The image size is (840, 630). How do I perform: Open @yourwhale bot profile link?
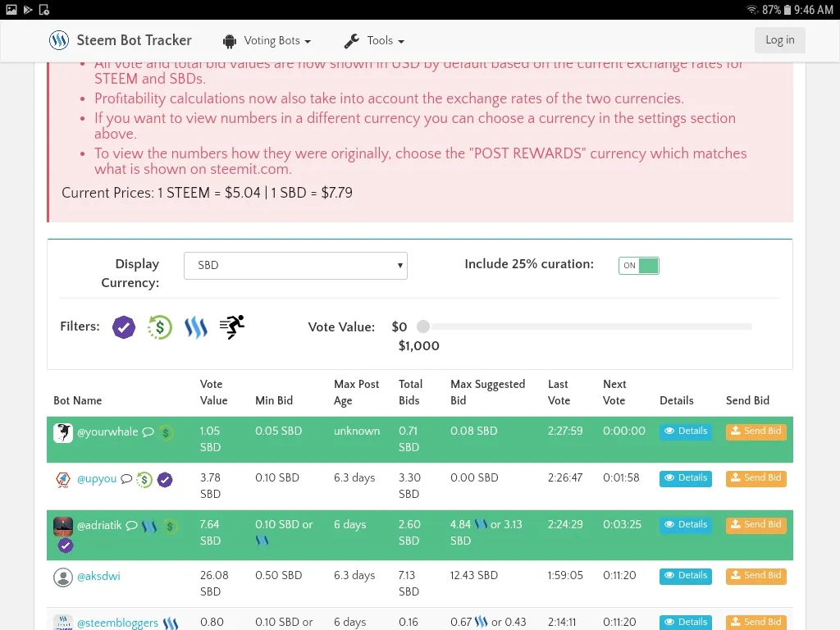tap(107, 431)
